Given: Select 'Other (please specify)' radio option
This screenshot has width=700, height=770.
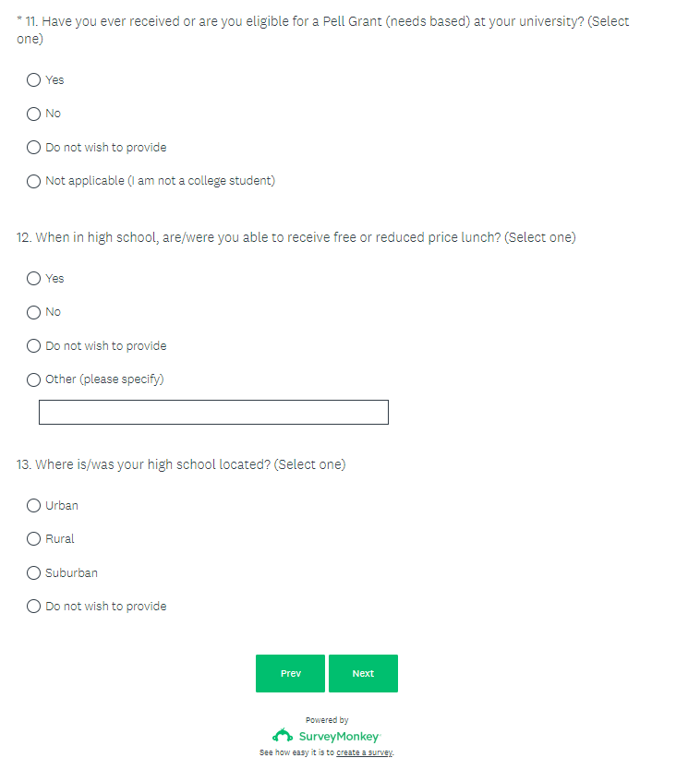Looking at the screenshot, I should [34, 379].
